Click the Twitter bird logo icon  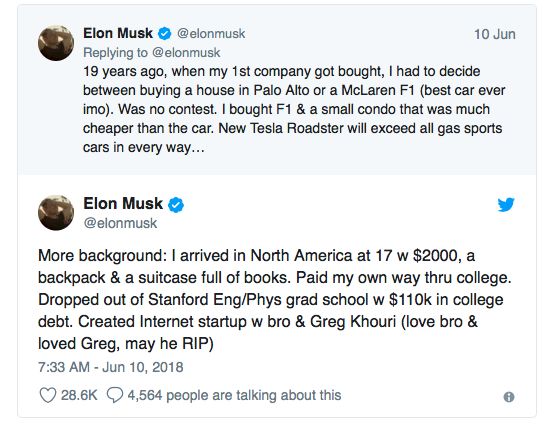click(506, 205)
